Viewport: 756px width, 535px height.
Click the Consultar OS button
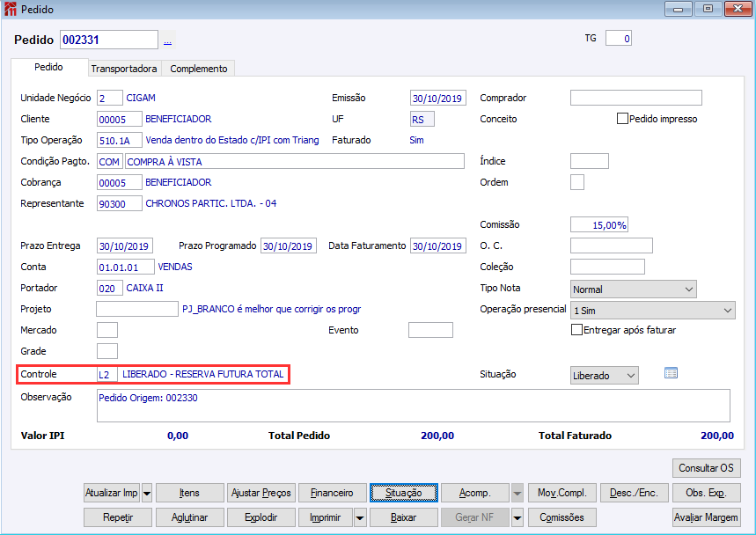point(707,468)
